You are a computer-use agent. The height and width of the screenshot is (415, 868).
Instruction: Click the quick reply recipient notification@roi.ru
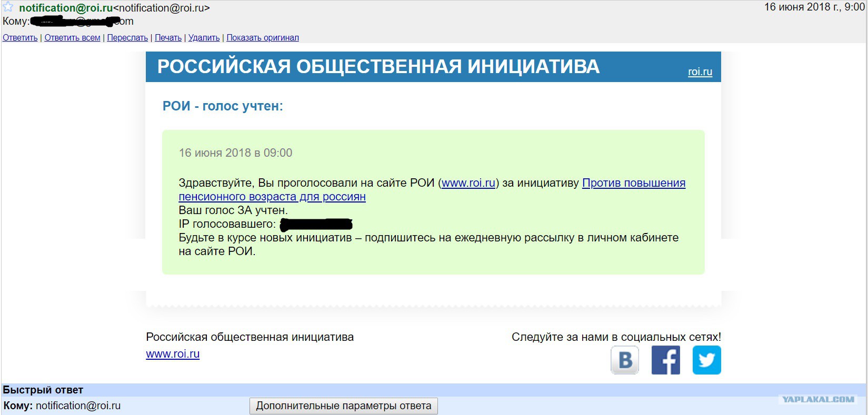(78, 406)
